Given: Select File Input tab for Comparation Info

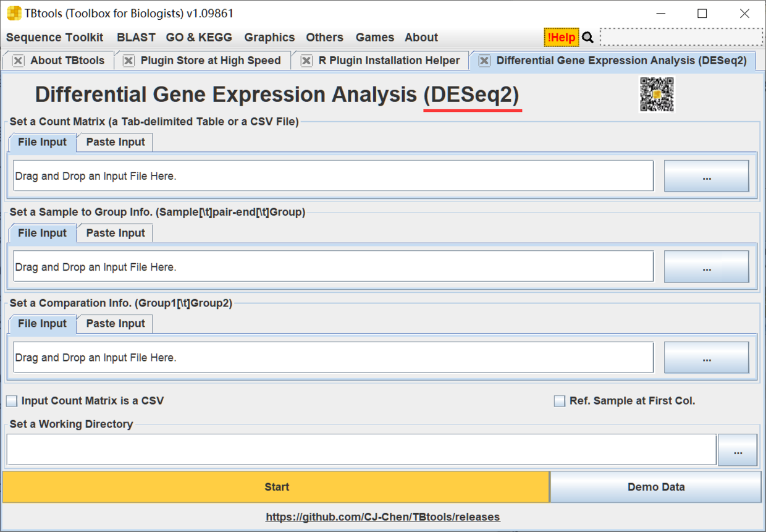Looking at the screenshot, I should (x=42, y=324).
